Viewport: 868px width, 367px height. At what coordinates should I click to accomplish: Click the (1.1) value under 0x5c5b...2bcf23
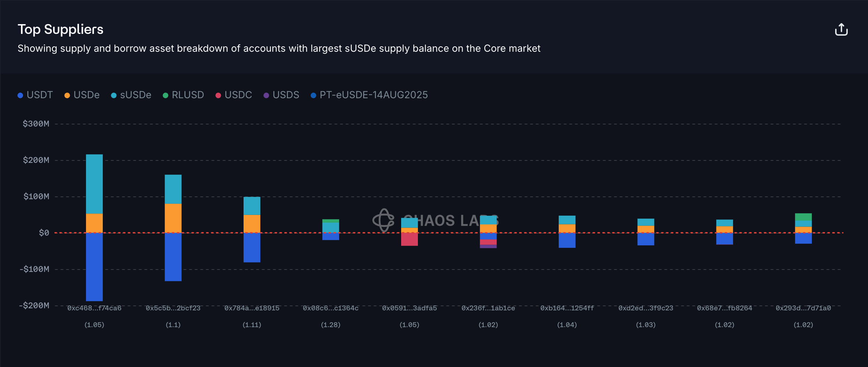coord(173,325)
